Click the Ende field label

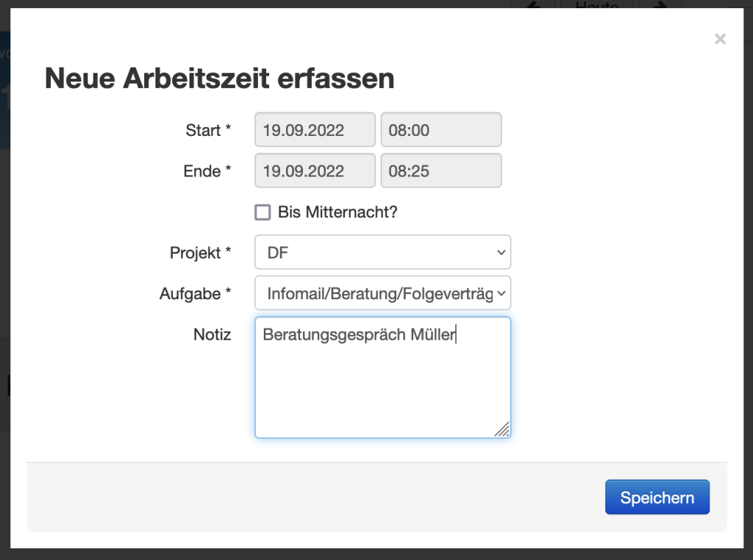tap(207, 171)
